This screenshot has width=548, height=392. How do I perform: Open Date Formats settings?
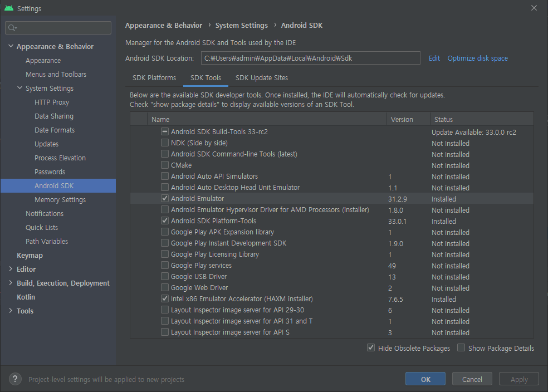coord(55,130)
